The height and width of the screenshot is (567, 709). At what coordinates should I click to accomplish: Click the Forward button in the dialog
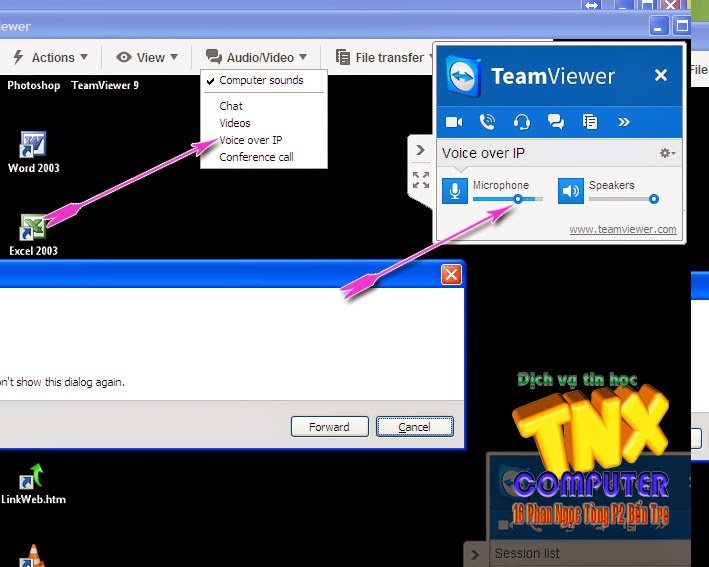point(330,427)
